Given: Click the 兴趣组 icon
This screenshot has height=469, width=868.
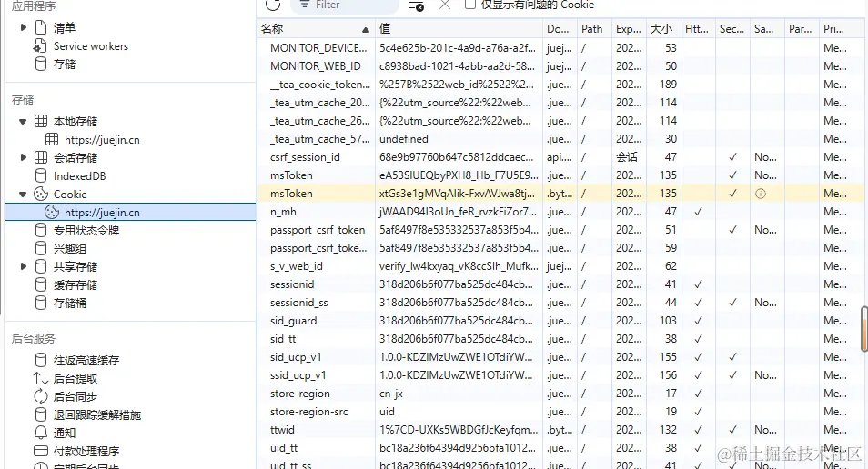Looking at the screenshot, I should (x=40, y=248).
